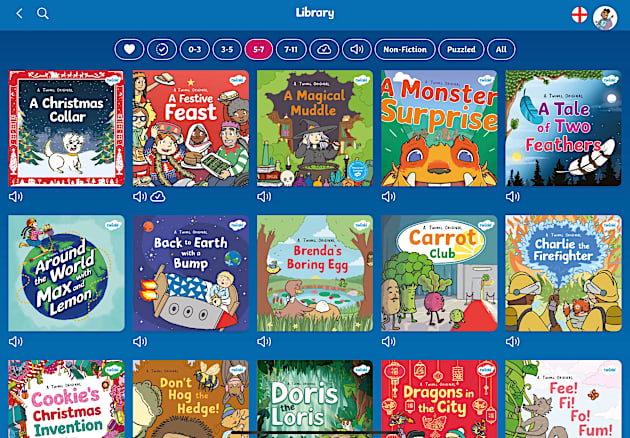
Task: Select the 7-11 age filter
Action: (x=291, y=49)
